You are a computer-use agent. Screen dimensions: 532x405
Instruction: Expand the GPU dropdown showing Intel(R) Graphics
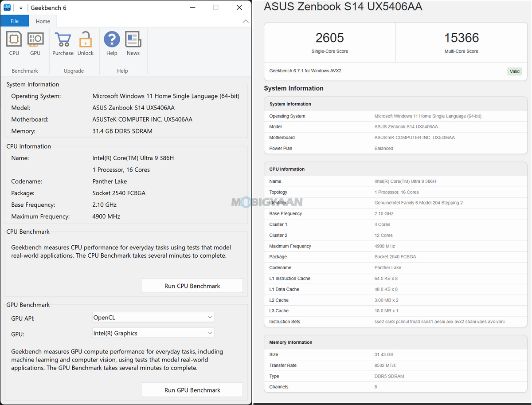(153, 333)
